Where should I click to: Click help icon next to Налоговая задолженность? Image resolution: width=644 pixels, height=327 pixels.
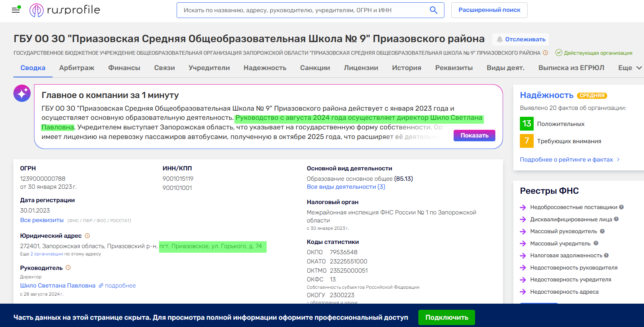point(606,255)
